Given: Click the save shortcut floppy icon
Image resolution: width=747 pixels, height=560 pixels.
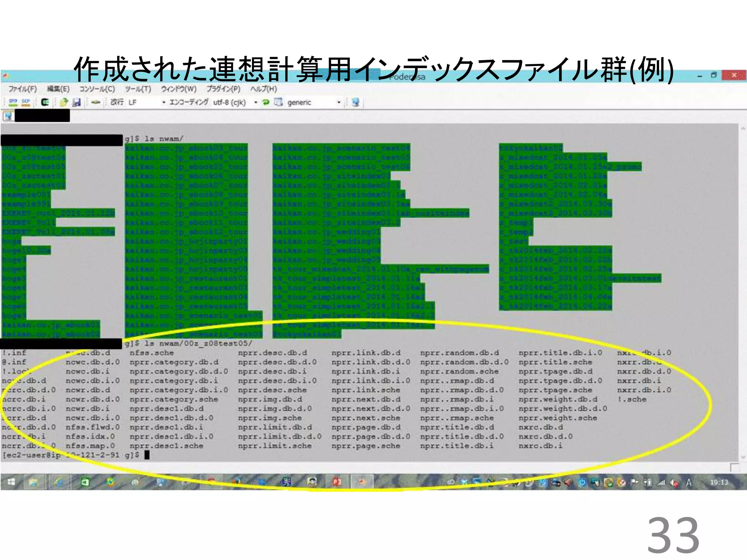Looking at the screenshot, I should coord(76,102).
